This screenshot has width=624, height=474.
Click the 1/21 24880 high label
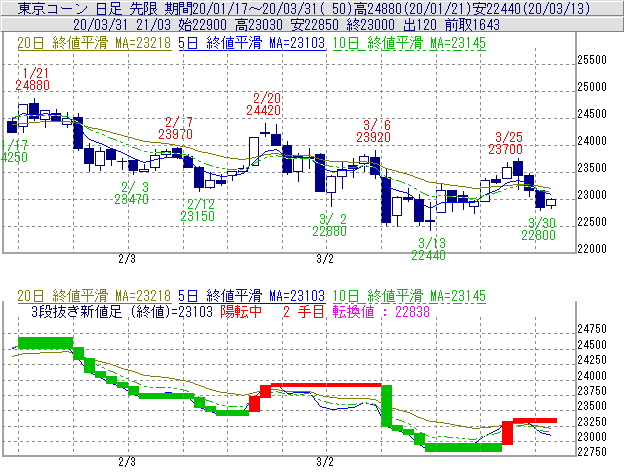point(33,79)
